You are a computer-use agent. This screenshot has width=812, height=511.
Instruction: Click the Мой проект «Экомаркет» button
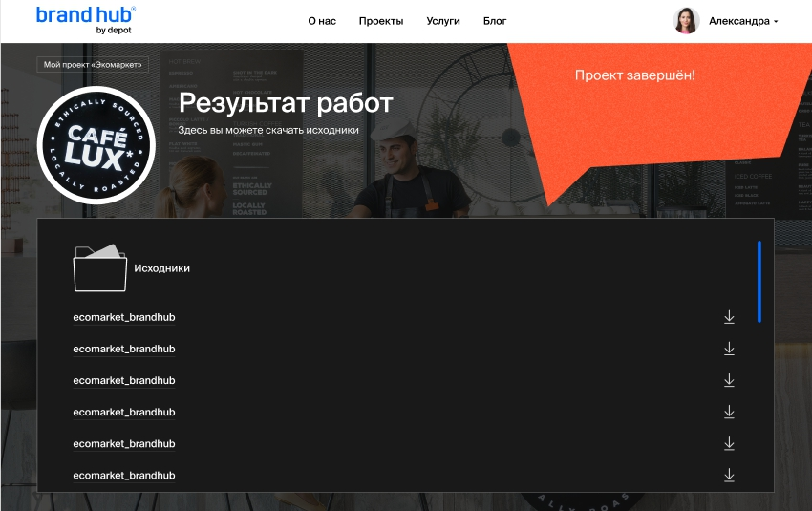point(93,65)
